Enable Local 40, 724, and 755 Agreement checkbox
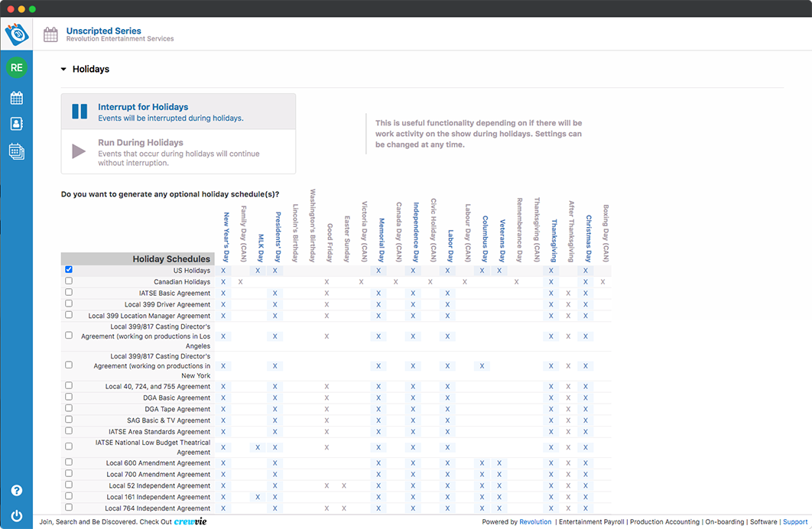 click(69, 385)
